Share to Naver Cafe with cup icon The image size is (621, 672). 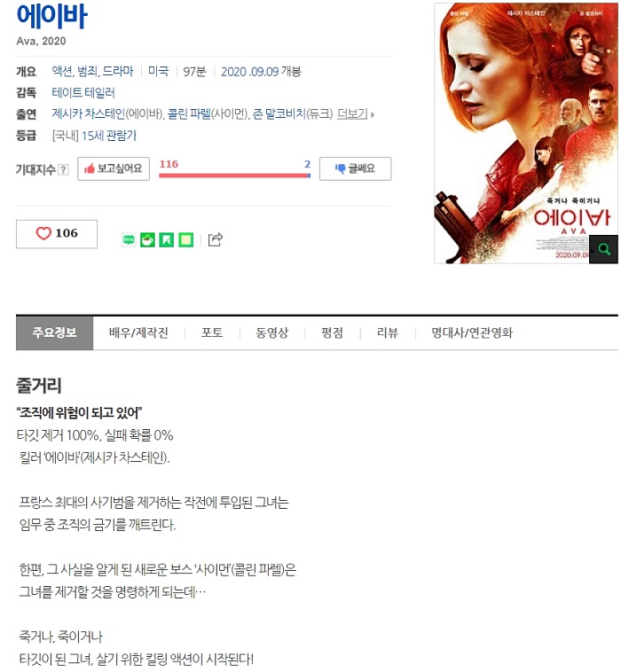coord(147,239)
